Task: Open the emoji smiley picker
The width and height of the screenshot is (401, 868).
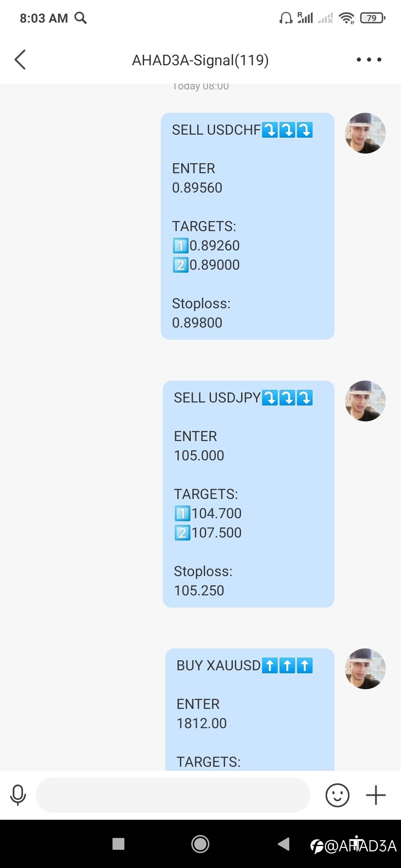Action: click(337, 795)
